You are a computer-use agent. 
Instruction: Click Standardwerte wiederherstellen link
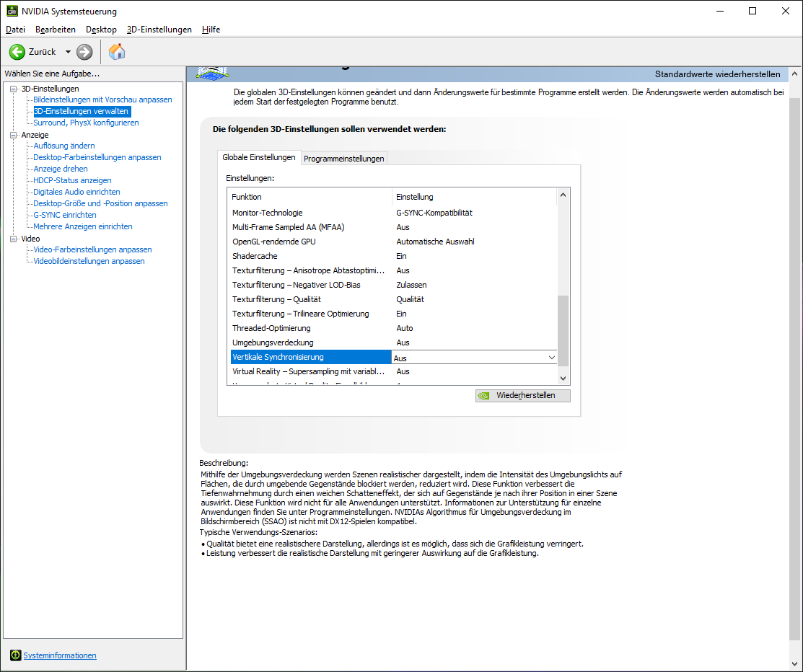(x=717, y=74)
